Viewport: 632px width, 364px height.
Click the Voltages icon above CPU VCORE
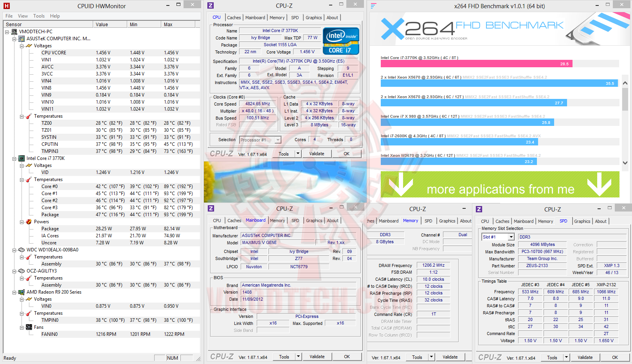[x=29, y=46]
